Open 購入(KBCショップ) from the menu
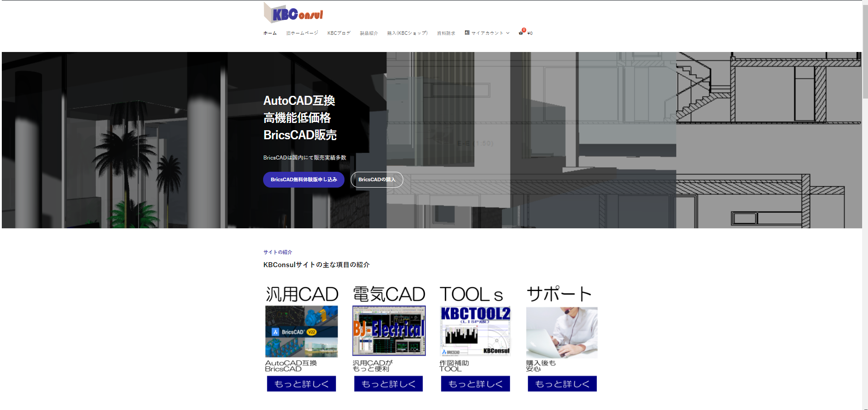The height and width of the screenshot is (410, 868). (x=407, y=33)
